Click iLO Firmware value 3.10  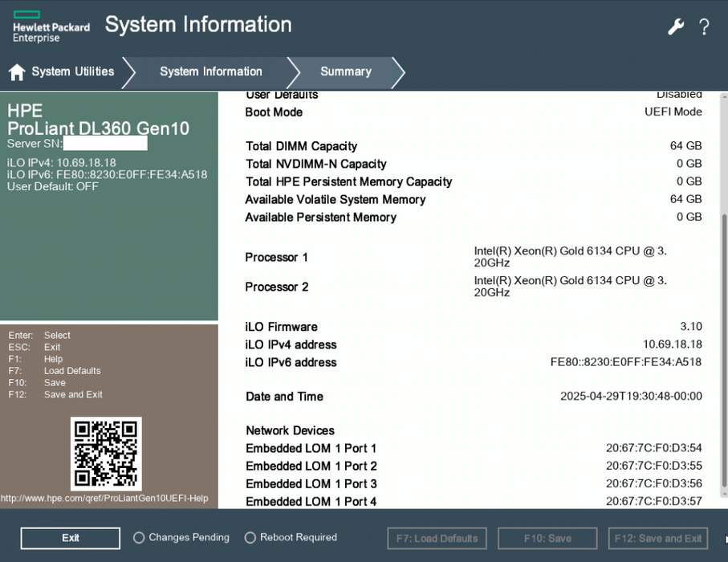tap(691, 327)
